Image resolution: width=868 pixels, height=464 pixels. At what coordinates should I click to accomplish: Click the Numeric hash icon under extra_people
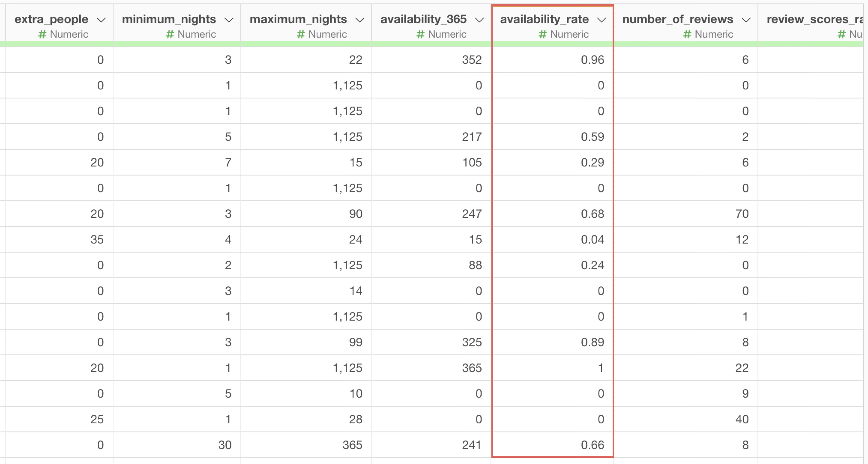[x=42, y=34]
